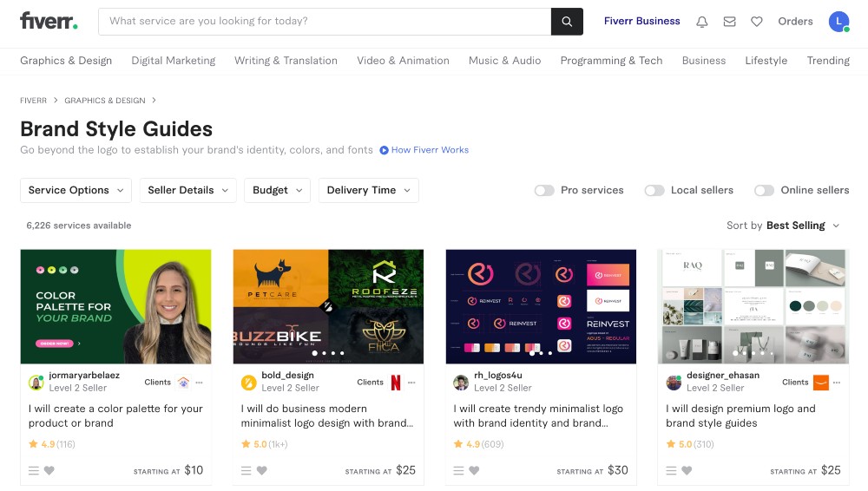Open the Programming & Tech category

click(x=611, y=61)
